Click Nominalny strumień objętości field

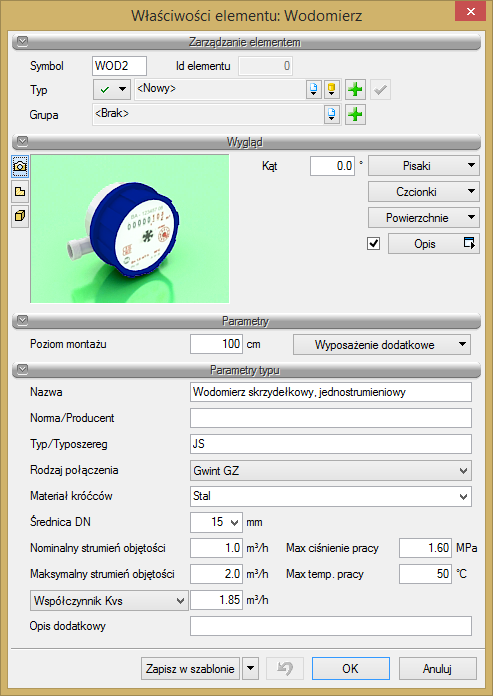click(216, 548)
